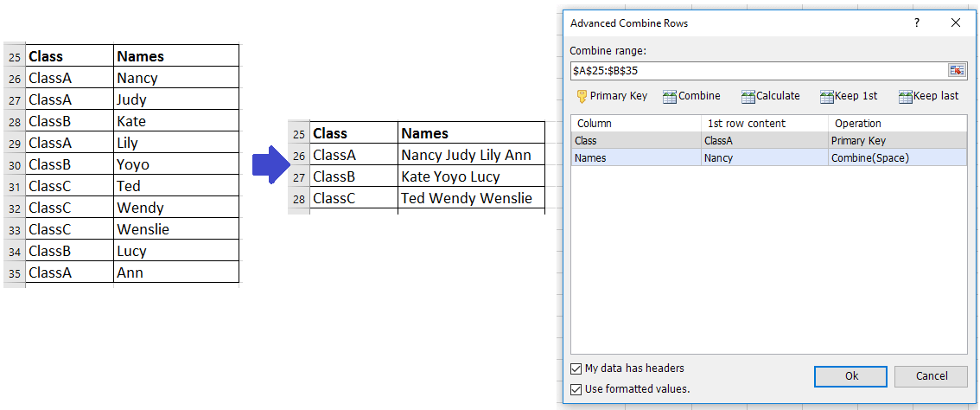Choose the Calculate operation icon
Screen dimensions: 980x410
coord(748,97)
